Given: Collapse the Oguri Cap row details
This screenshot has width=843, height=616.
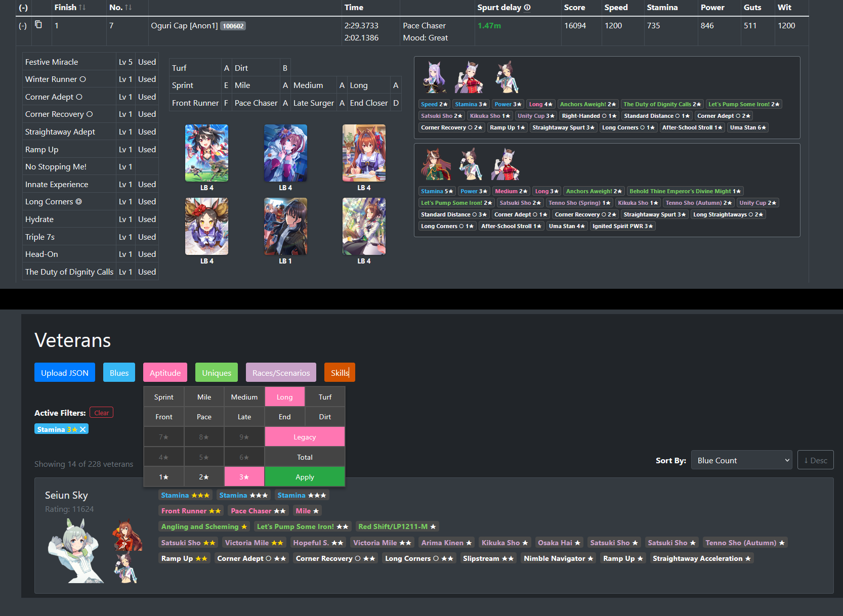Looking at the screenshot, I should coord(23,26).
